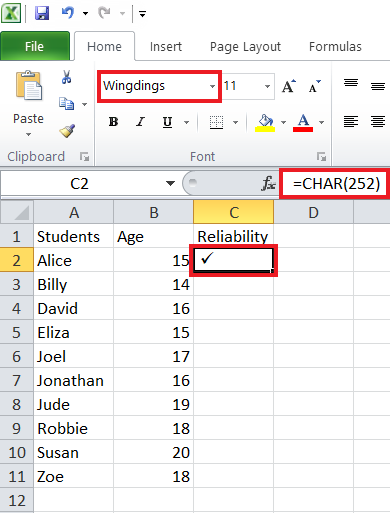
Task: Open the font size dropdown arrow
Action: click(267, 87)
